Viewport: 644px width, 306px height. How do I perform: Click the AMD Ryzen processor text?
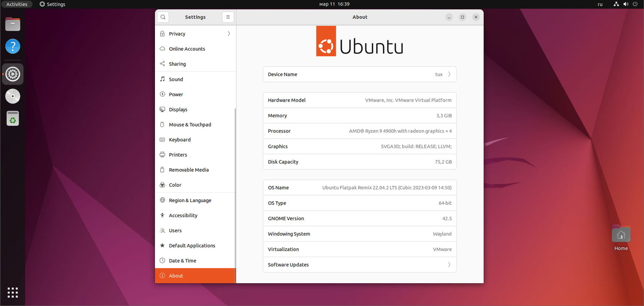[x=400, y=131]
